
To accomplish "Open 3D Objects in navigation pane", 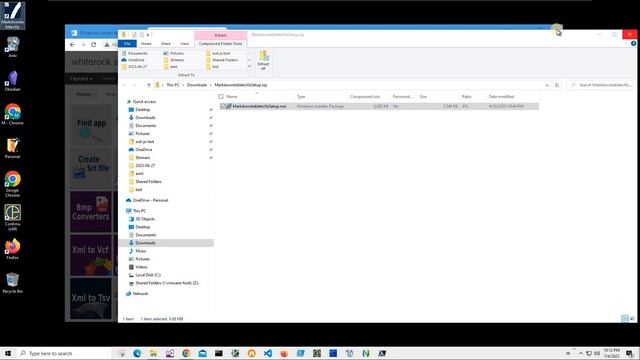I will click(x=145, y=219).
